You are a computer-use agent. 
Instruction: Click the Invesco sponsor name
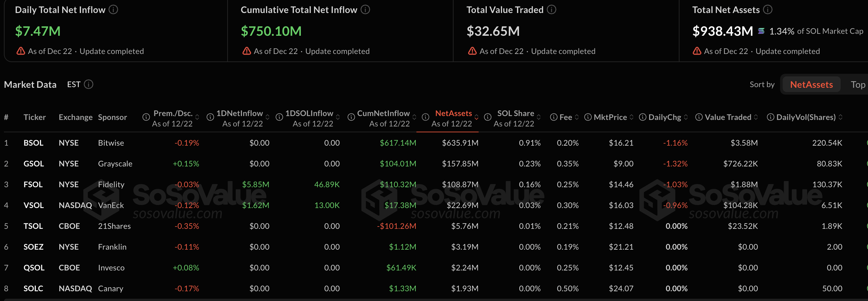click(111, 268)
